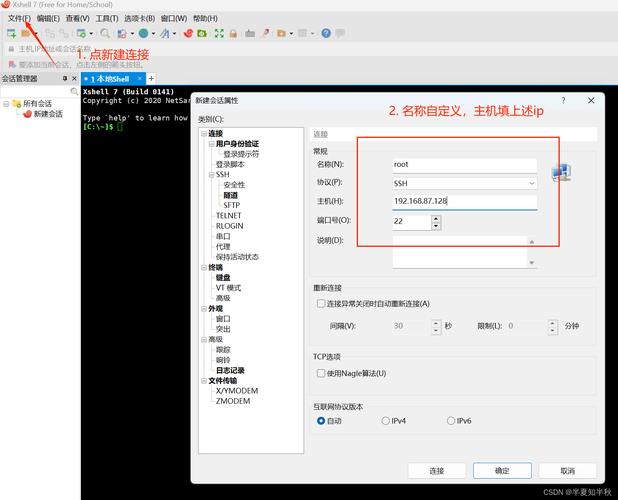Screen dimensions: 618x500
Task: Open the 文件(F) menu
Action: [x=19, y=18]
